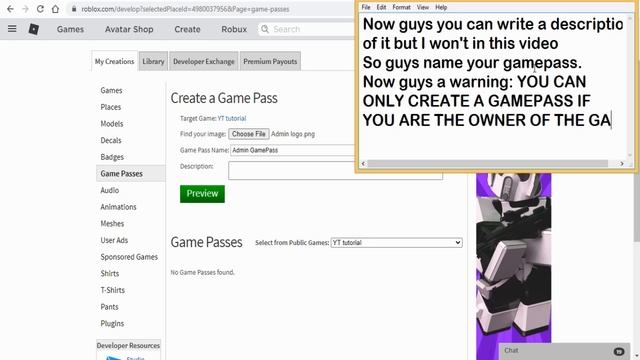Select Game Passes in sidebar
Screen dimensions: 640x360
pos(131,173)
